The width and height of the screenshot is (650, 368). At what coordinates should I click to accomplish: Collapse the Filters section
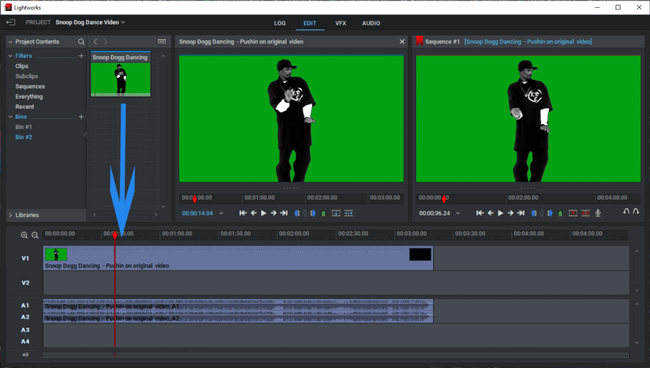(10, 56)
